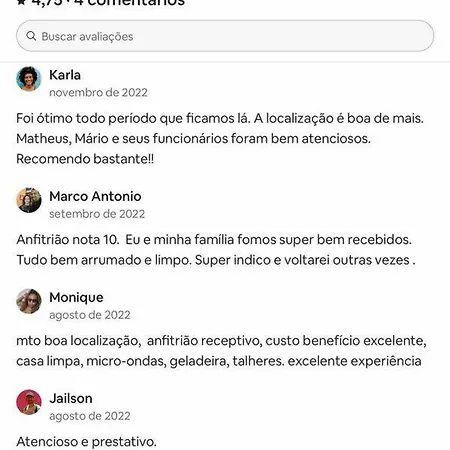Screen dimensions: 450x450
Task: Click Marco Antonio's date setembro de 2022
Action: click(x=97, y=214)
